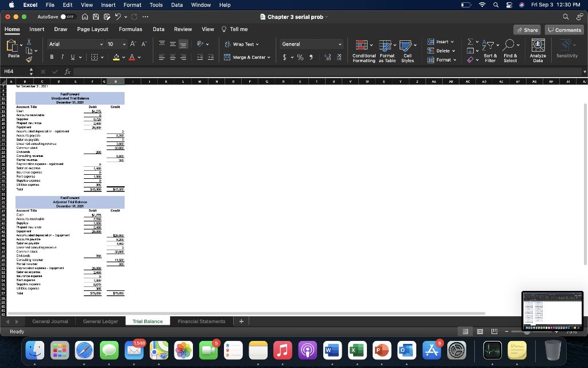Apply the yellow fill color

point(116,57)
